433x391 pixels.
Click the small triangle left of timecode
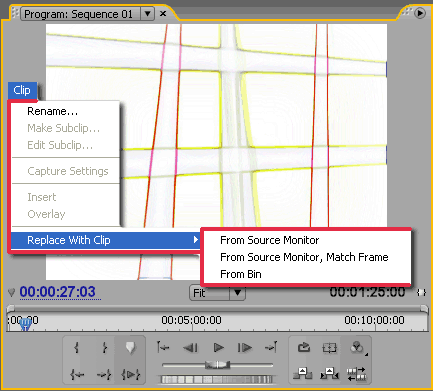tap(11, 293)
